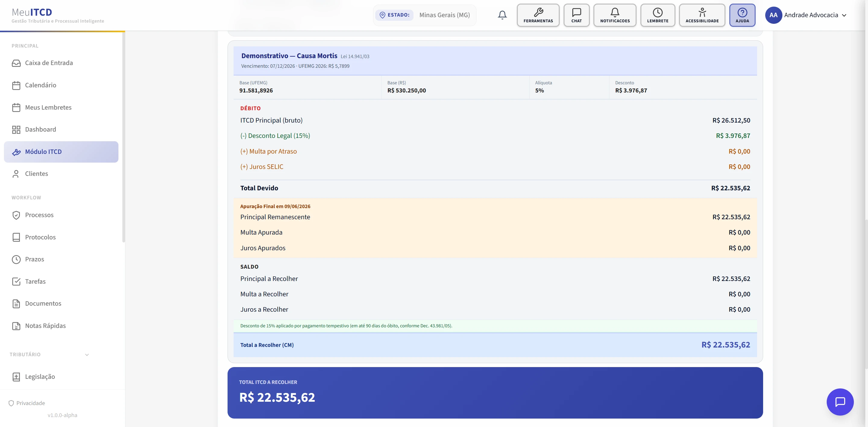Click the Total Devido label

click(x=259, y=188)
